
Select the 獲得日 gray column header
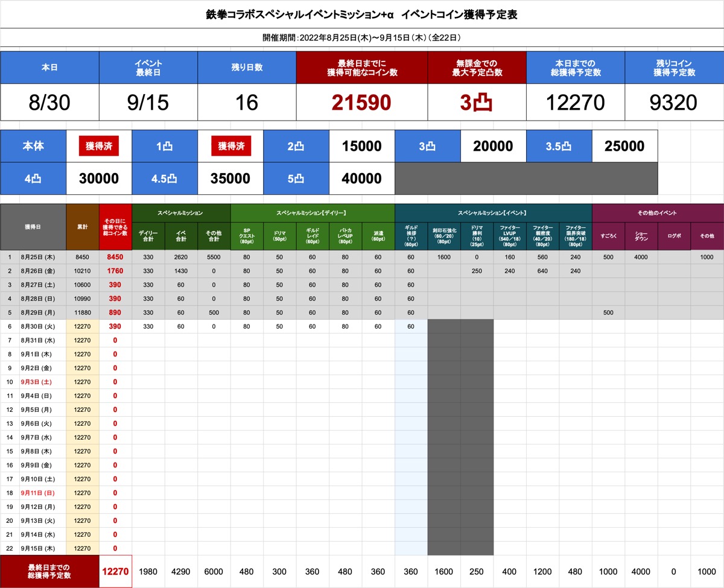[x=33, y=227]
